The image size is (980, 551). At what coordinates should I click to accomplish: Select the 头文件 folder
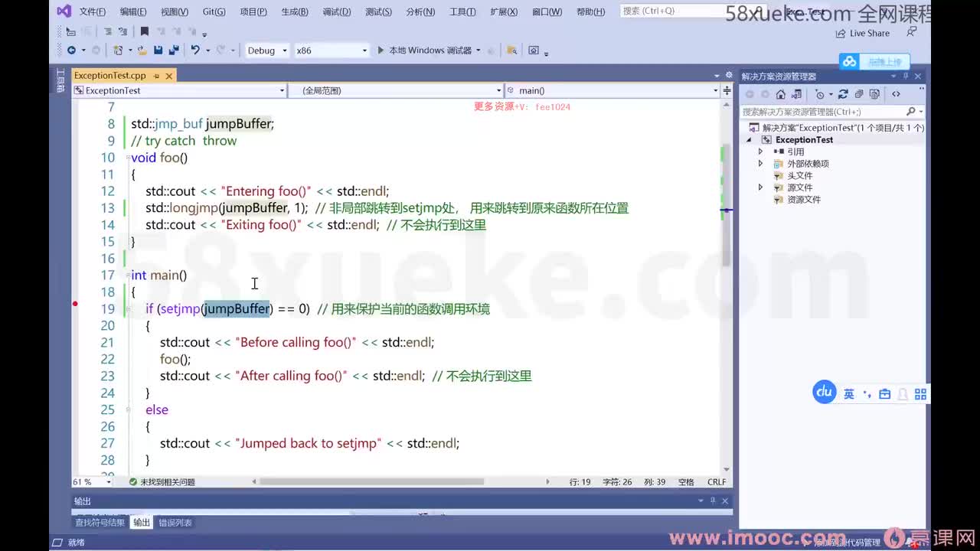tap(799, 175)
